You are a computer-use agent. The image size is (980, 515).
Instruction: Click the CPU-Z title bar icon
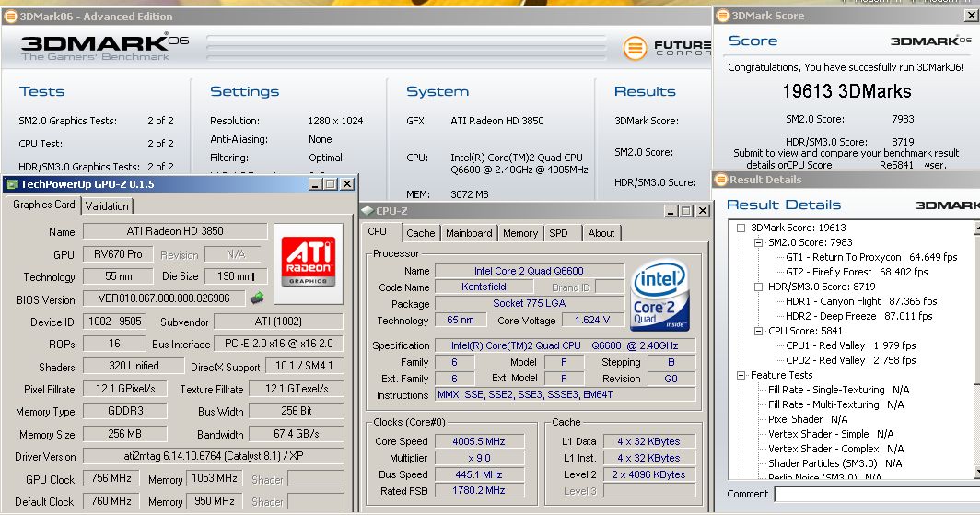click(367, 211)
